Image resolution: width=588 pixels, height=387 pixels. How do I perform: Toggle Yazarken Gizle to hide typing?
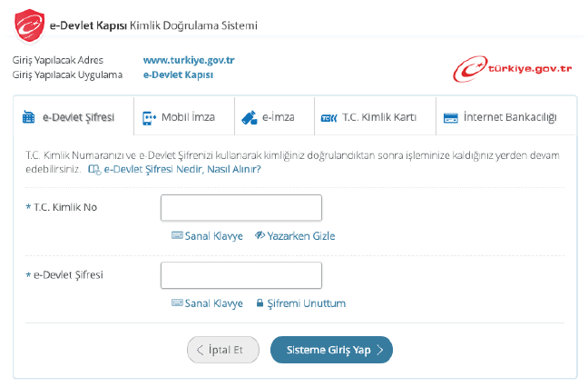pos(295,236)
